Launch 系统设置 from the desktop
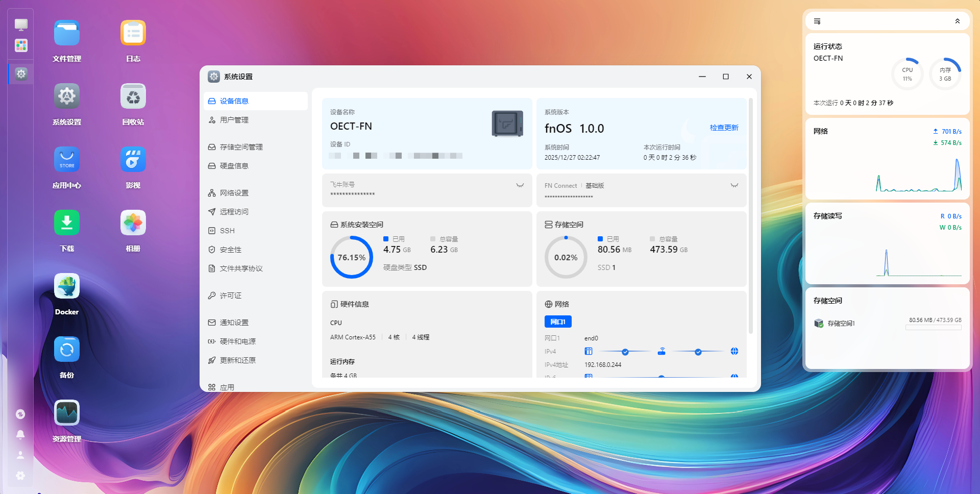The width and height of the screenshot is (980, 494). [67, 96]
